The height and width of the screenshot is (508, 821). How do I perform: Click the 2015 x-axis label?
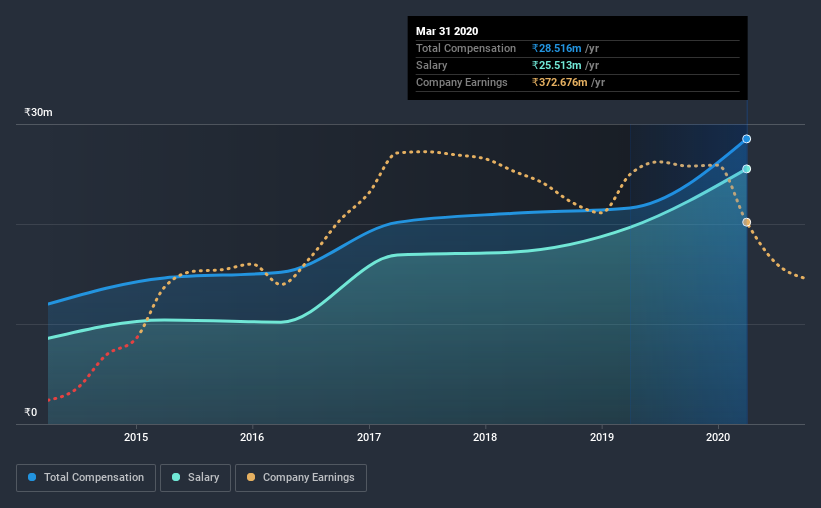tap(136, 437)
